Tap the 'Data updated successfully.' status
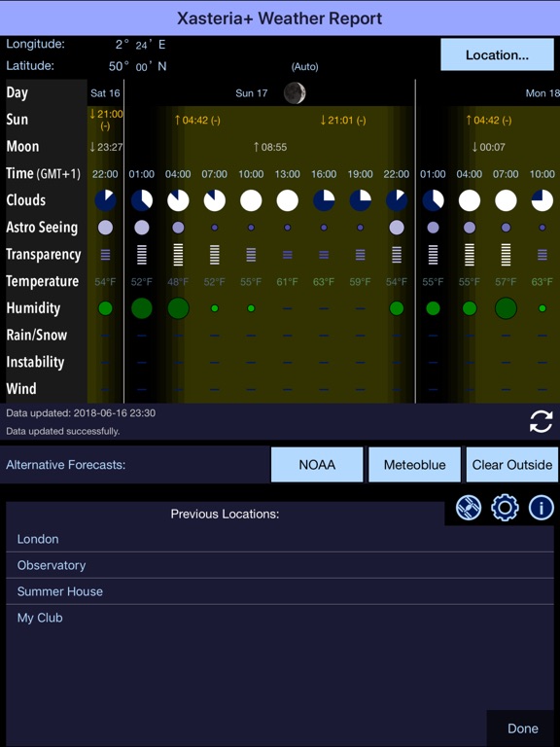 [63, 431]
